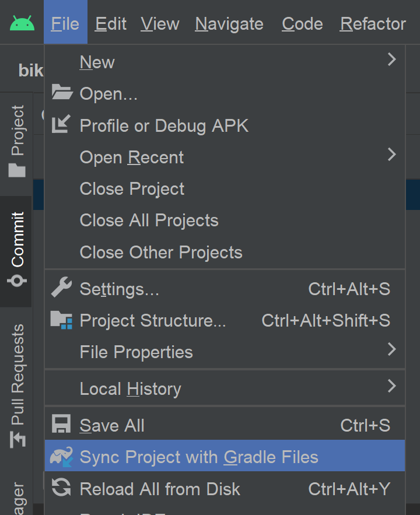
Task: Click the Profile or Debug APK icon
Action: (61, 124)
